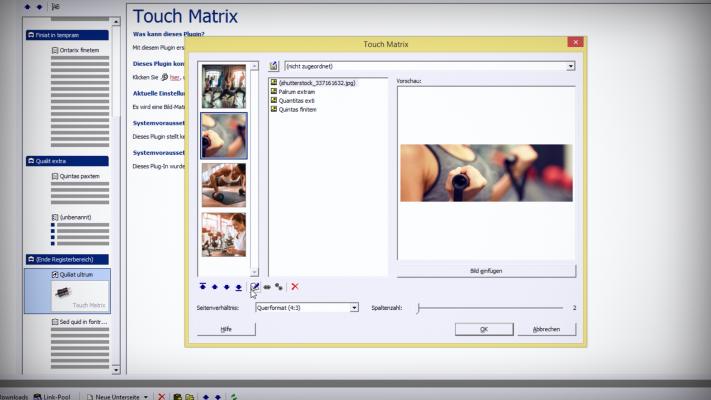
Task: Click the move-to-bottom arrow icon in dialog
Action: (x=239, y=287)
